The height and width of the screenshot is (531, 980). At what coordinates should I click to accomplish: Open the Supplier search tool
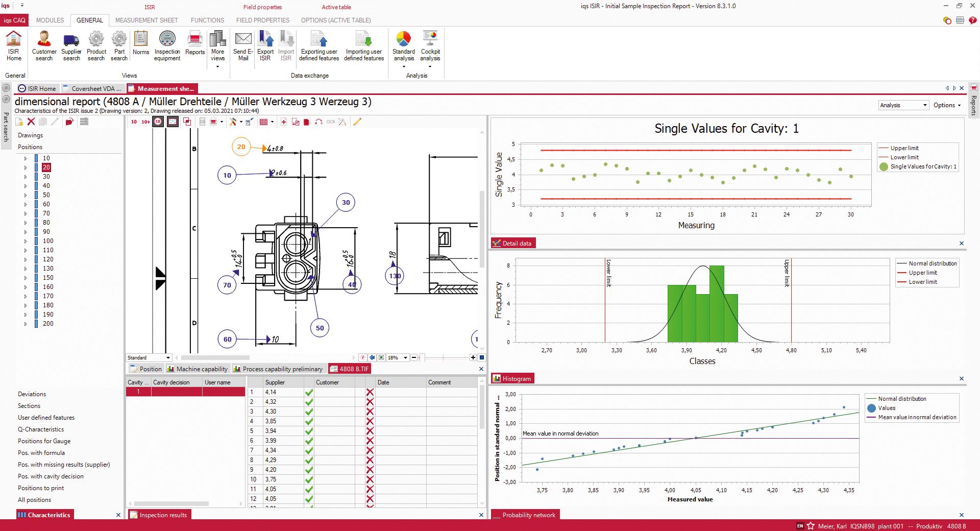(x=71, y=45)
